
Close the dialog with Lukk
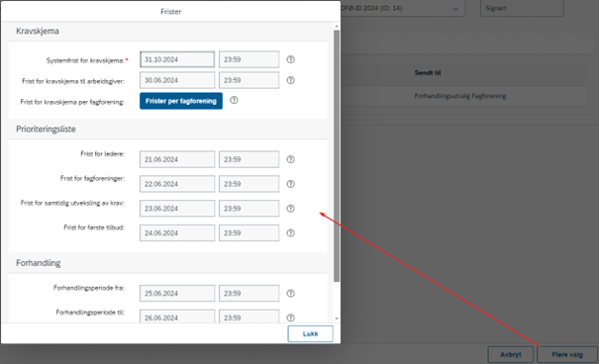click(x=310, y=334)
